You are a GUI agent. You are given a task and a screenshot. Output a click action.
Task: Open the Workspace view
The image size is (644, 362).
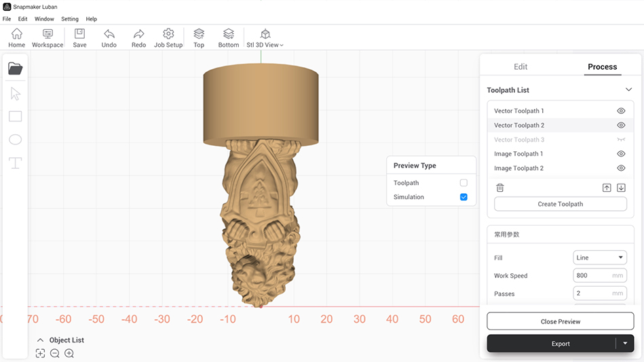tap(48, 34)
